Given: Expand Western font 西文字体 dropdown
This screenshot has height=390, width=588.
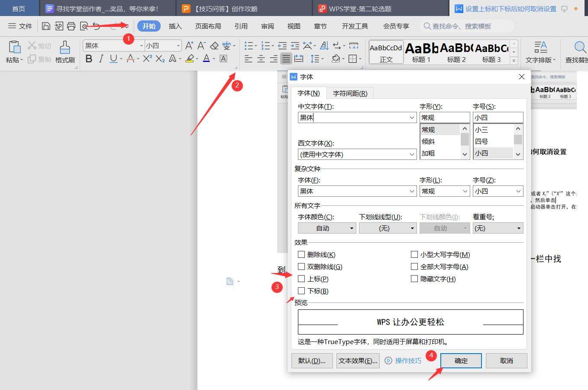Looking at the screenshot, I should (x=412, y=154).
